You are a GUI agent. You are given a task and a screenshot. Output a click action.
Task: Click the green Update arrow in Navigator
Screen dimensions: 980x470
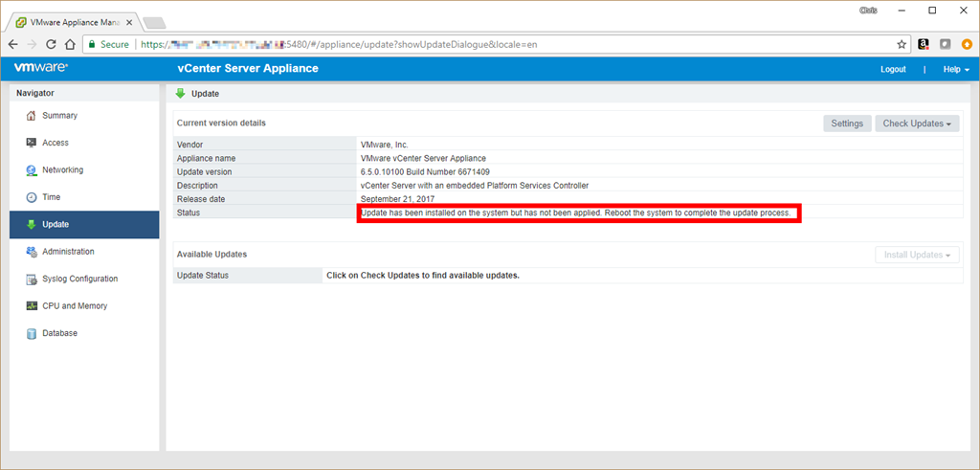32,224
